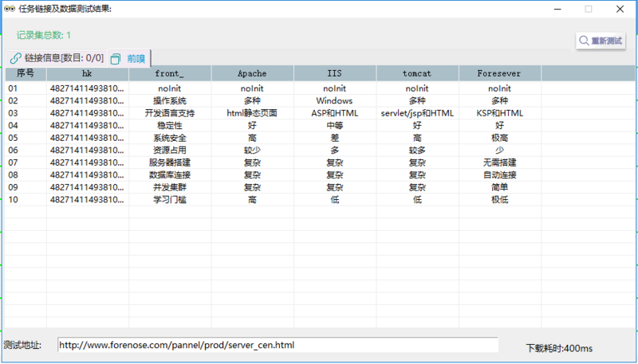Click the 操作系统 cell

pos(170,100)
